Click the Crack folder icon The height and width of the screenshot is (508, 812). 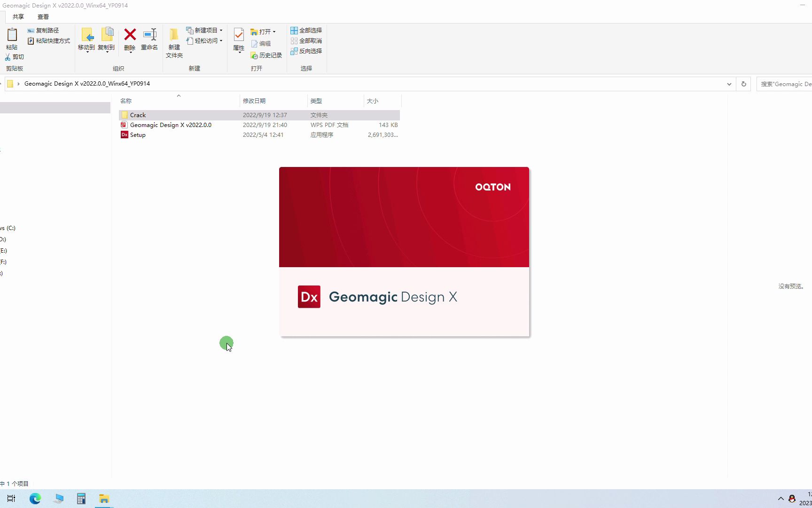[125, 115]
